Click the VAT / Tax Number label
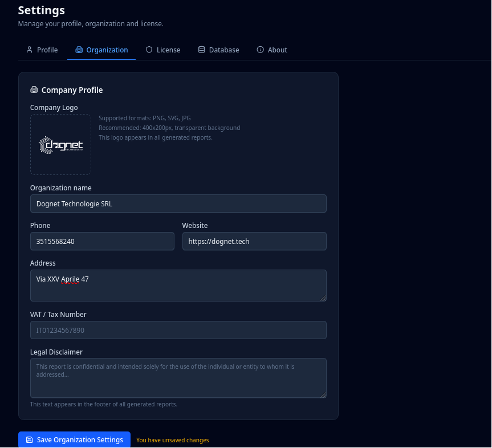The height and width of the screenshot is (448, 492). [x=58, y=315]
